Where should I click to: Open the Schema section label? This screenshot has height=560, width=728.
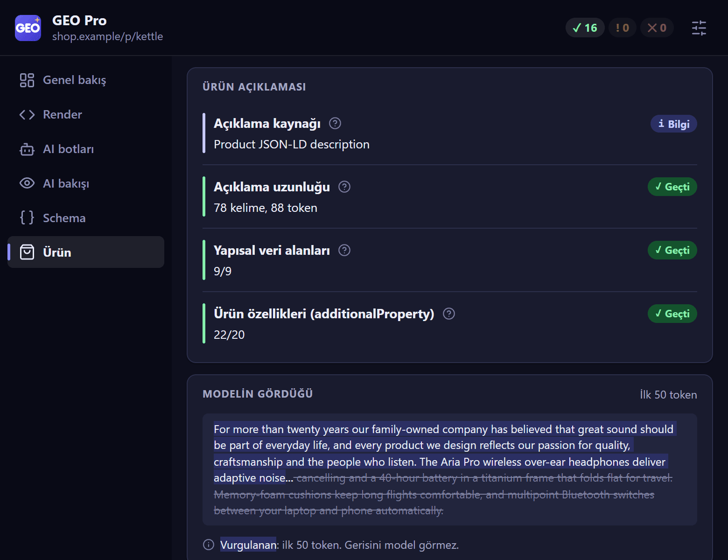(64, 218)
